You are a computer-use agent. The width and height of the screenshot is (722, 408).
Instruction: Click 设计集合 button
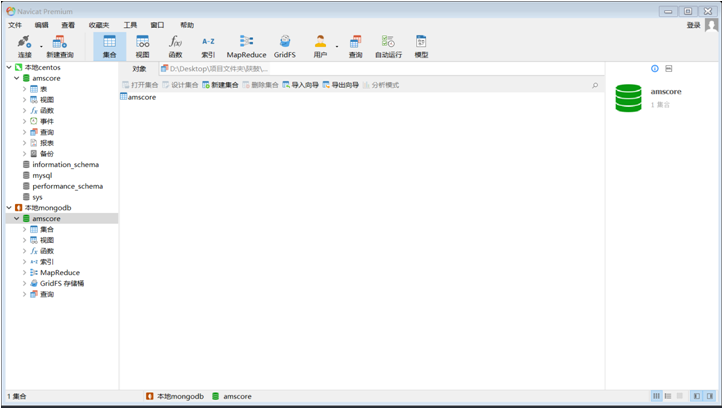point(180,85)
